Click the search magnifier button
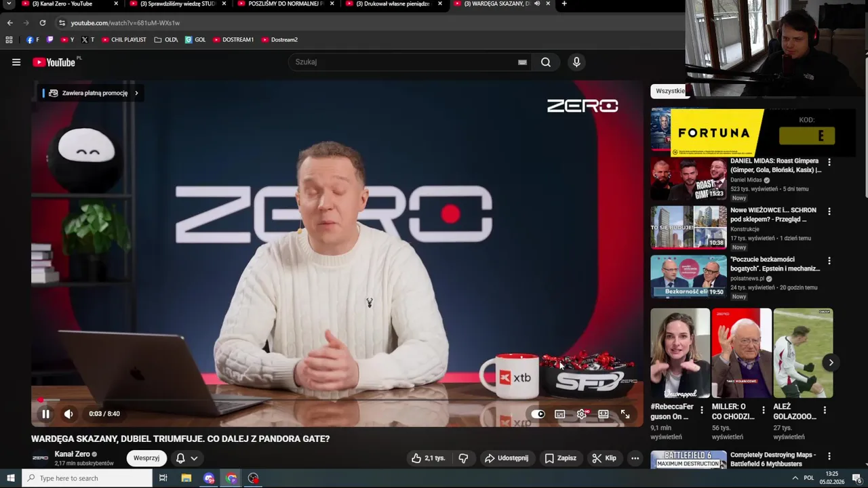Image resolution: width=868 pixels, height=488 pixels. click(546, 62)
